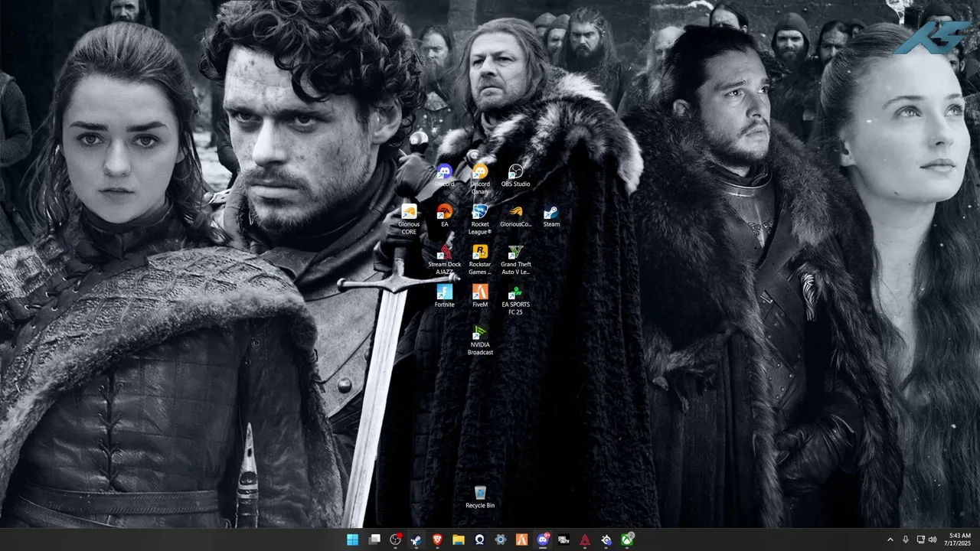Viewport: 980px width, 551px height.
Task: Select the NVIDIA Broadcast desktop shortcut
Action: [480, 340]
